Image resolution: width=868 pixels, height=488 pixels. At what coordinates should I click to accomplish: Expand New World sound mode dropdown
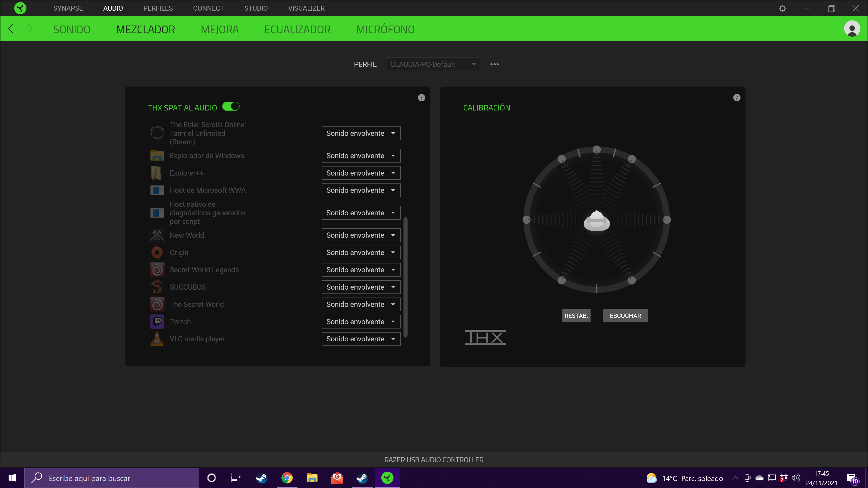coord(361,235)
